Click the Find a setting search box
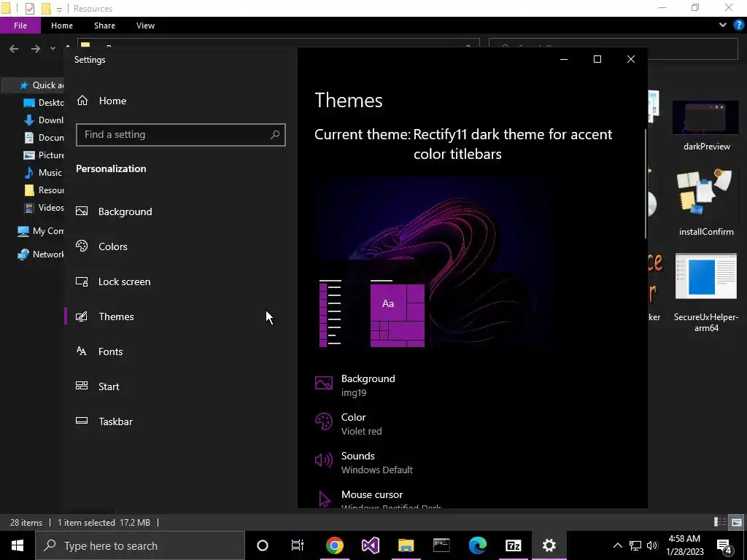The width and height of the screenshot is (747, 560). [x=181, y=135]
